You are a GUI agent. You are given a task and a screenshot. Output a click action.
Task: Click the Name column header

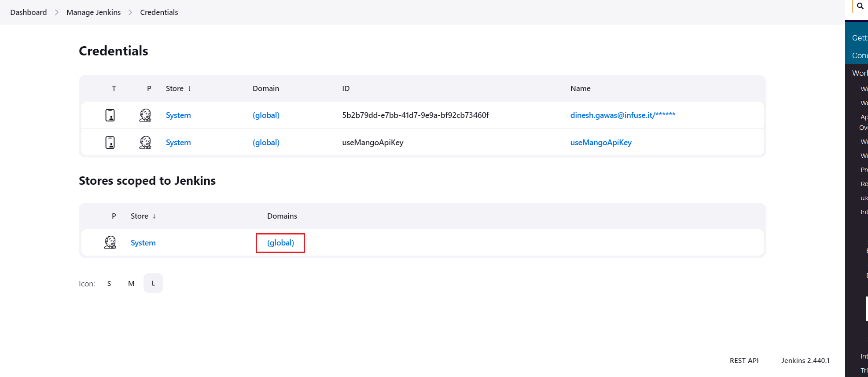580,88
